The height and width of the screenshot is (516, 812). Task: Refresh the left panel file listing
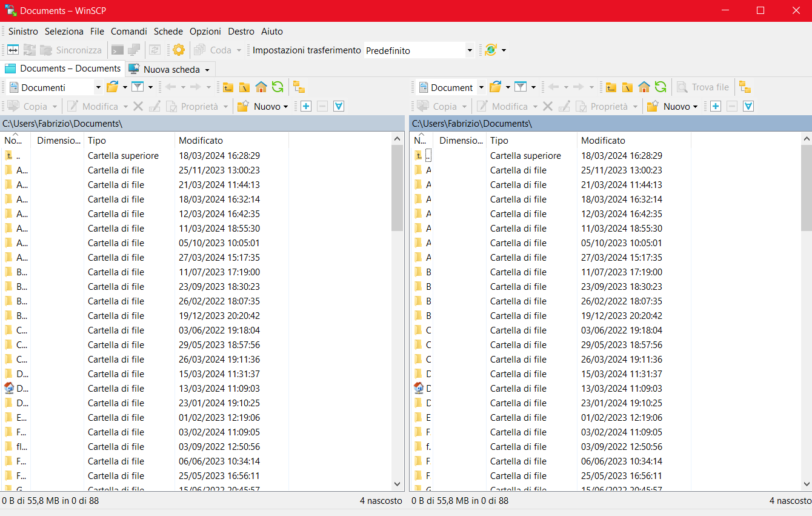click(278, 87)
